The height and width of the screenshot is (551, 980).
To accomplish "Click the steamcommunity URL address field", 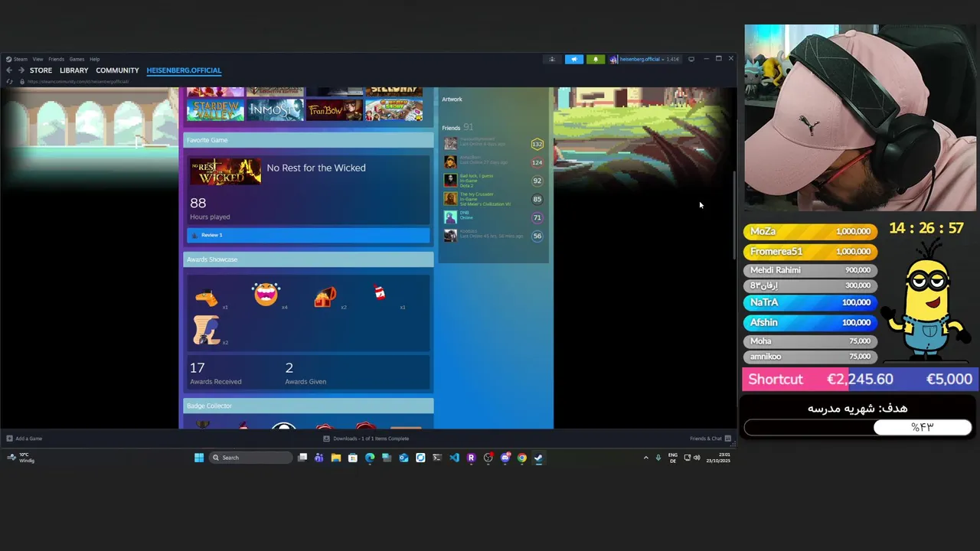I will pos(78,81).
